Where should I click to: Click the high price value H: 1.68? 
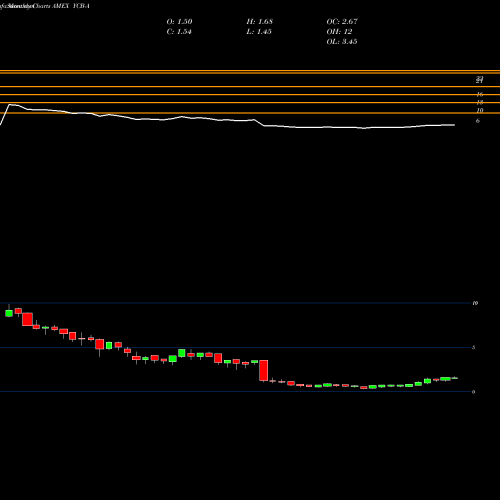coord(260,22)
